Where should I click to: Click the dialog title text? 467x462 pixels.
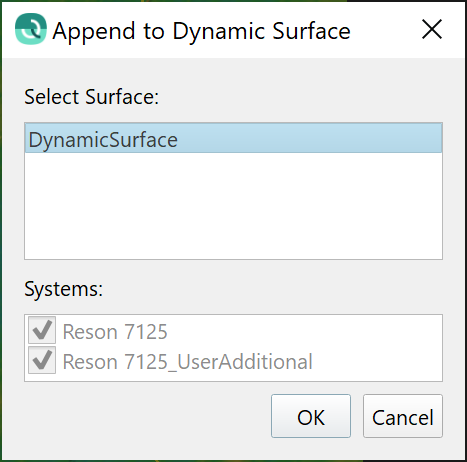(201, 31)
